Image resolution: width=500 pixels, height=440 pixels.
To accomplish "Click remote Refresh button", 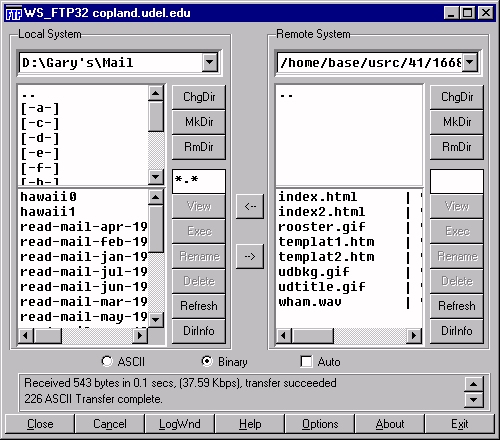I will 457,306.
